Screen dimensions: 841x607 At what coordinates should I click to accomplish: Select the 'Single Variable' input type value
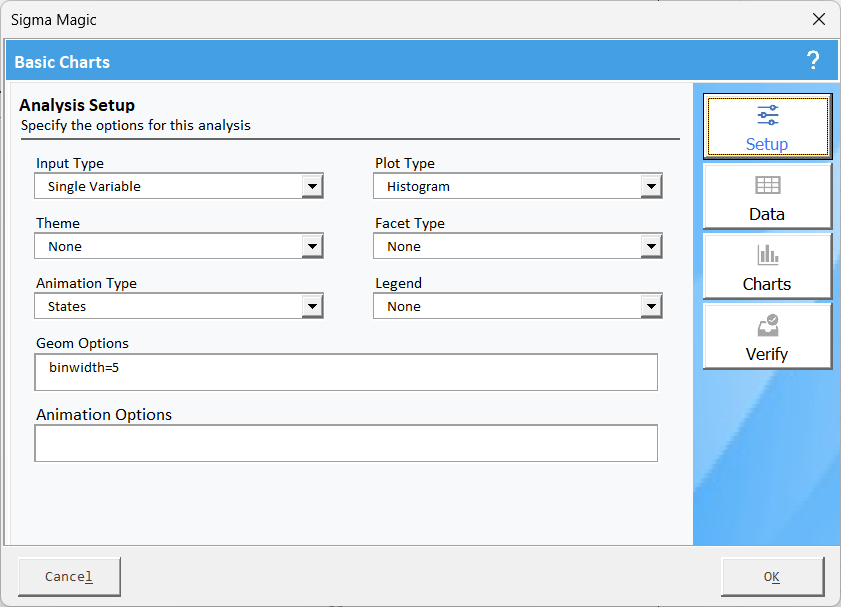(94, 187)
